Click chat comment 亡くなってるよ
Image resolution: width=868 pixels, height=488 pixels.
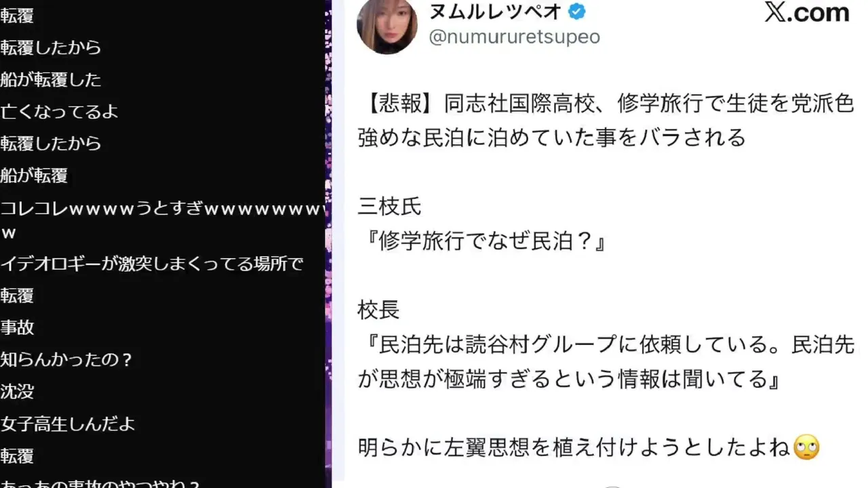[60, 112]
